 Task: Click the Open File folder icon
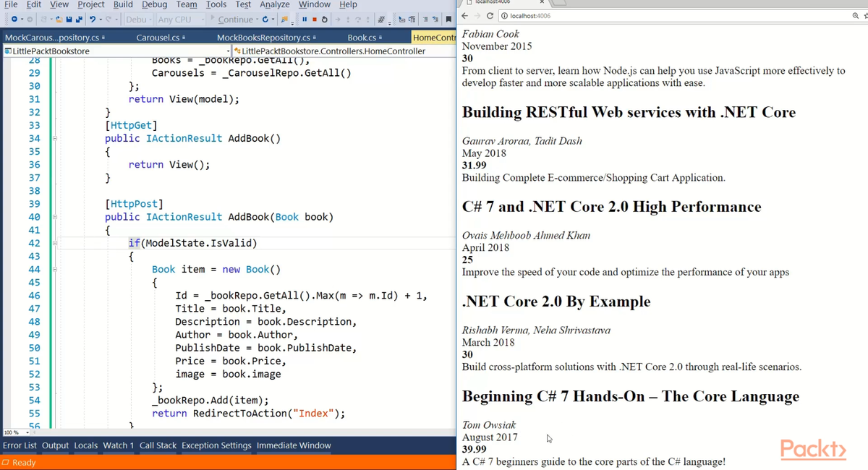tap(59, 20)
